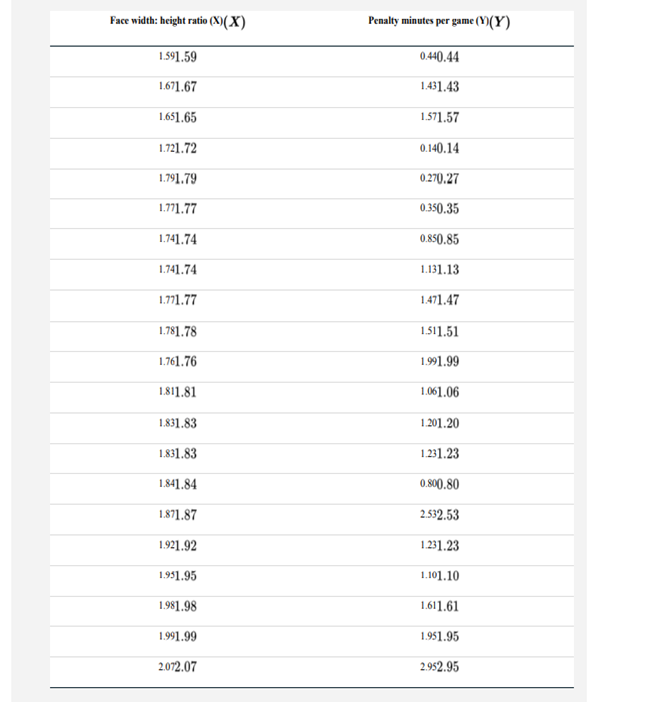This screenshot has width=649, height=702.
Task: Select the face ratio cell 1.78
Action: click(177, 332)
